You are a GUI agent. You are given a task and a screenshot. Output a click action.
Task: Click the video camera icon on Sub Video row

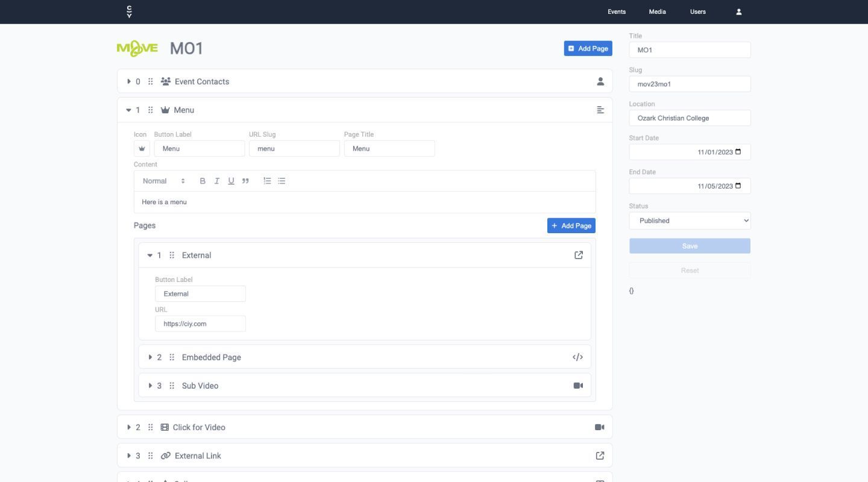tap(577, 385)
